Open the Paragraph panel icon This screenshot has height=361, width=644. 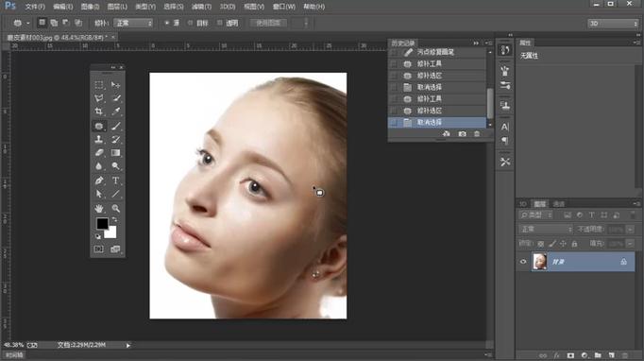(x=505, y=141)
